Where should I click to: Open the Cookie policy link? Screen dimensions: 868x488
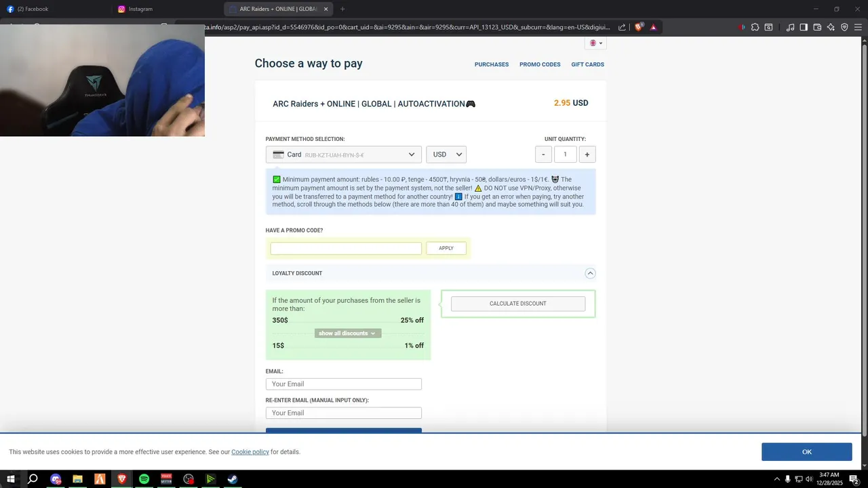tap(250, 452)
